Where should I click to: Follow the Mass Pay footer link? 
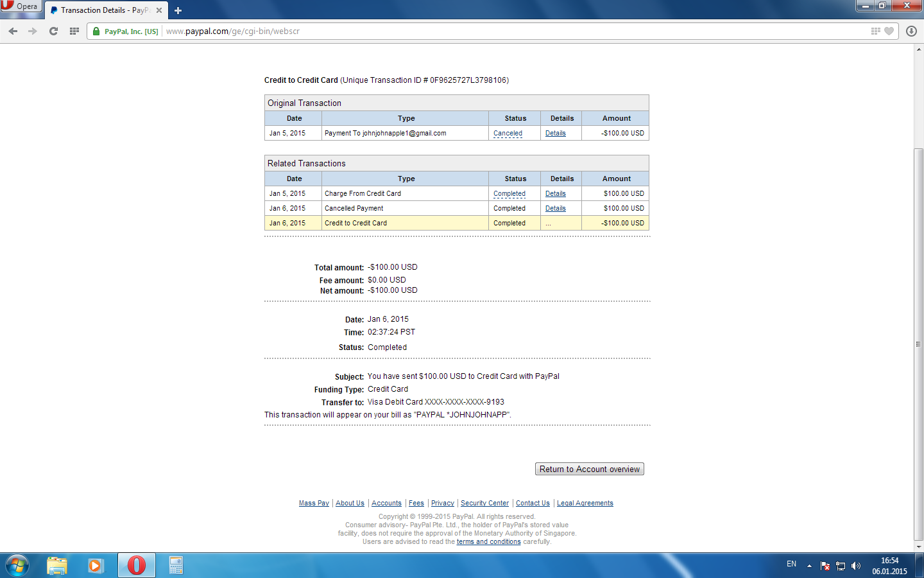314,504
